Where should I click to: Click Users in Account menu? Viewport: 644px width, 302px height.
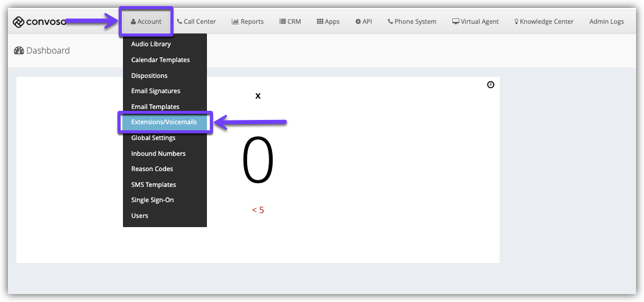point(139,216)
